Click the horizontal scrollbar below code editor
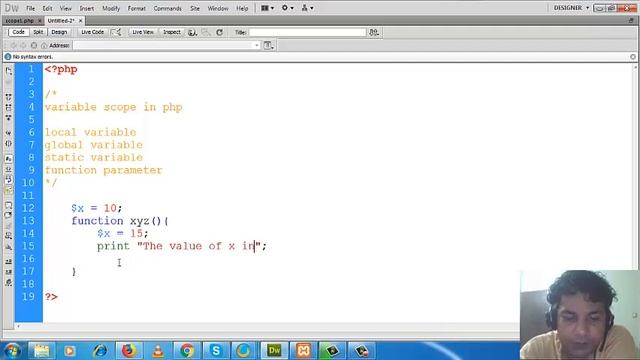Image resolution: width=640 pixels, height=360 pixels. [269, 326]
